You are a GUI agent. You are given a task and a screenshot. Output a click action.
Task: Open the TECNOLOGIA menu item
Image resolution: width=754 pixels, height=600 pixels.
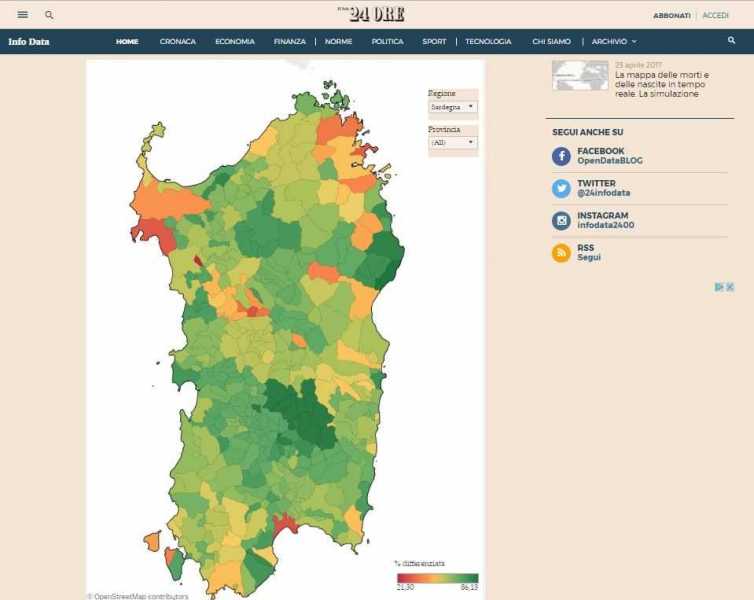coord(488,41)
